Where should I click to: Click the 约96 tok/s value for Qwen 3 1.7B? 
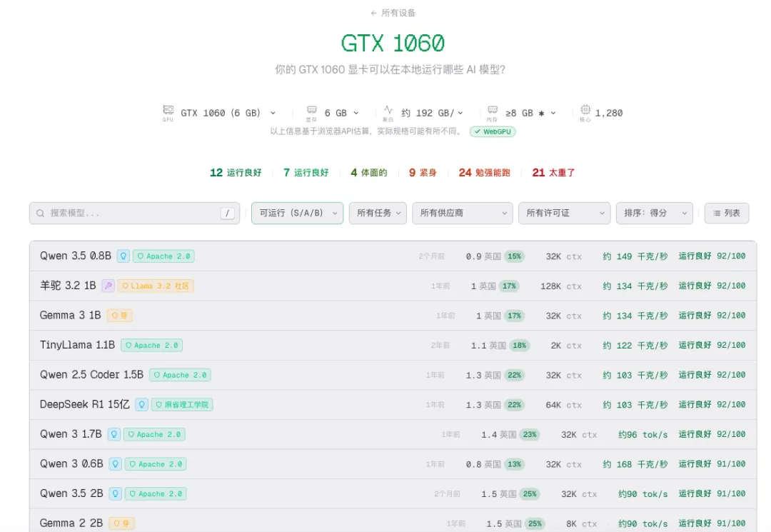pyautogui.click(x=643, y=435)
